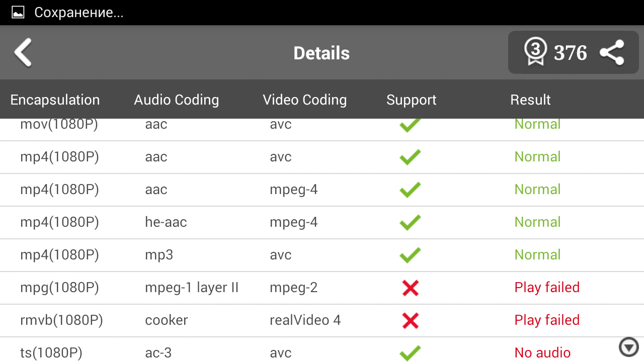Select the Encapsulation column header
The image size is (644, 362).
pyautogui.click(x=55, y=100)
